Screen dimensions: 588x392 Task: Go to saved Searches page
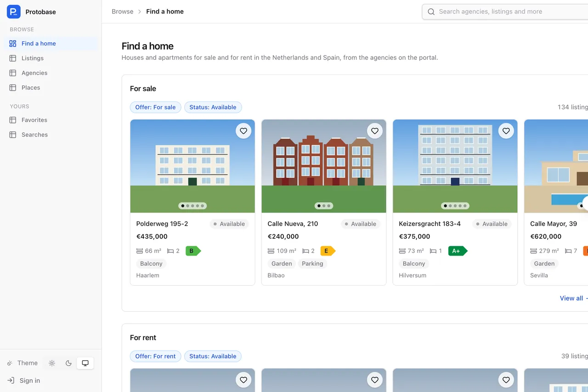51,135
